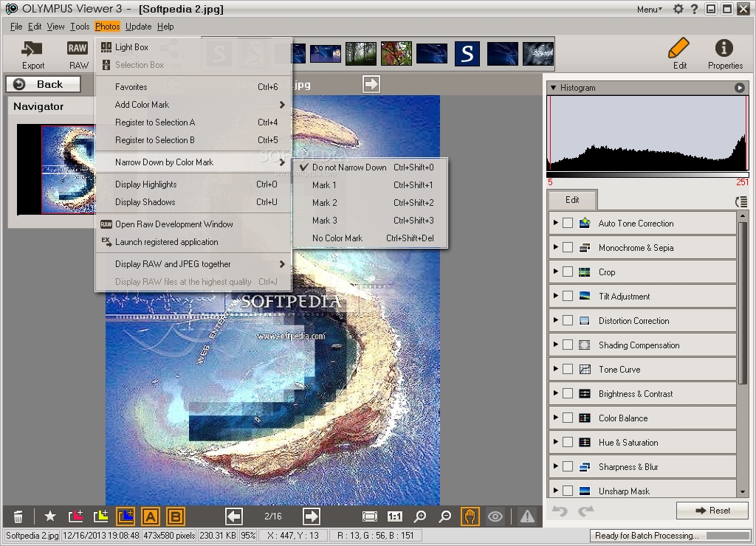Image resolution: width=756 pixels, height=546 pixels.
Task: Select the red autumn leaves thumbnail
Action: (x=396, y=53)
